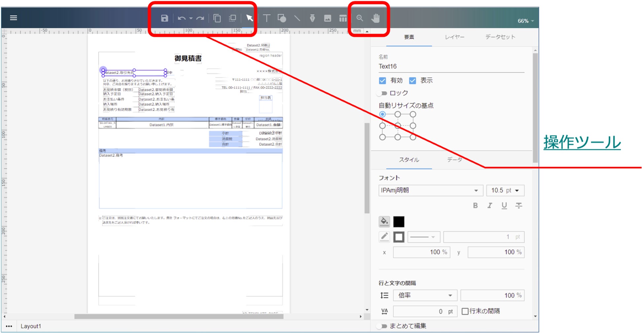This screenshot has height=334, width=644.
Task: Switch to the レイヤー tab
Action: click(x=454, y=37)
